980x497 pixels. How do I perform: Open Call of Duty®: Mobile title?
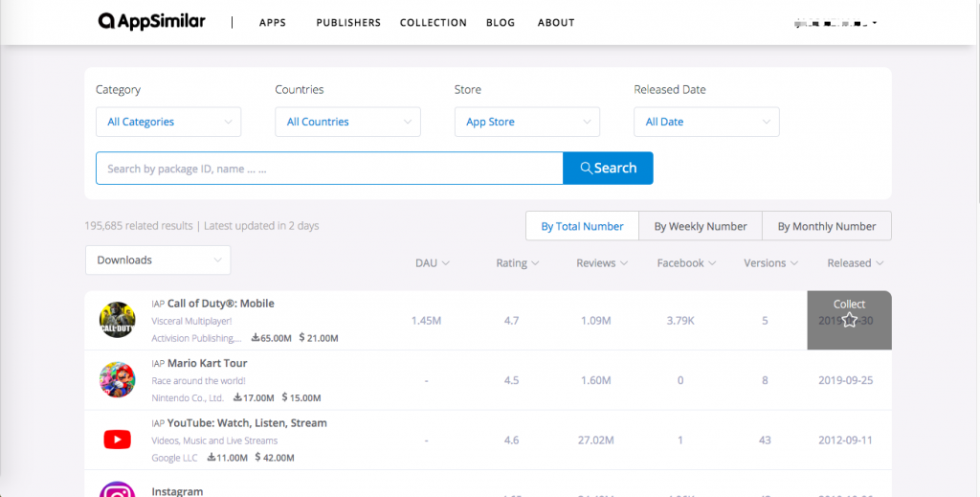click(221, 304)
